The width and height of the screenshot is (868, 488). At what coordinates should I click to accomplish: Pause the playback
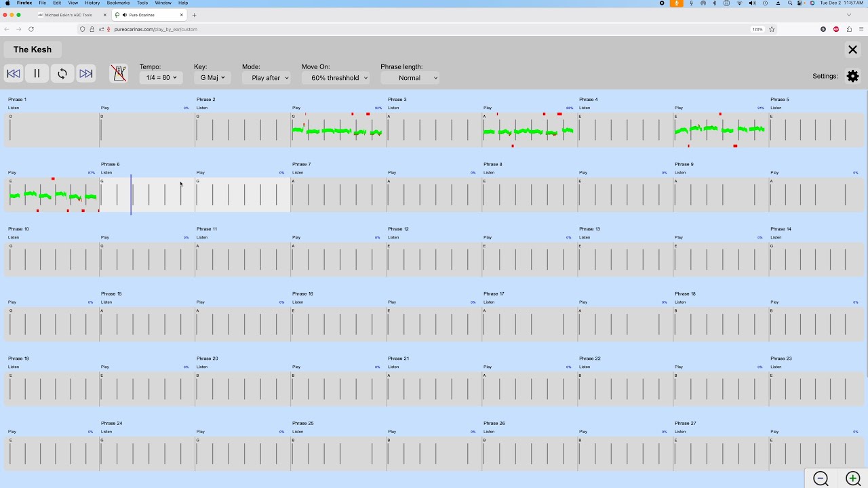tap(37, 74)
